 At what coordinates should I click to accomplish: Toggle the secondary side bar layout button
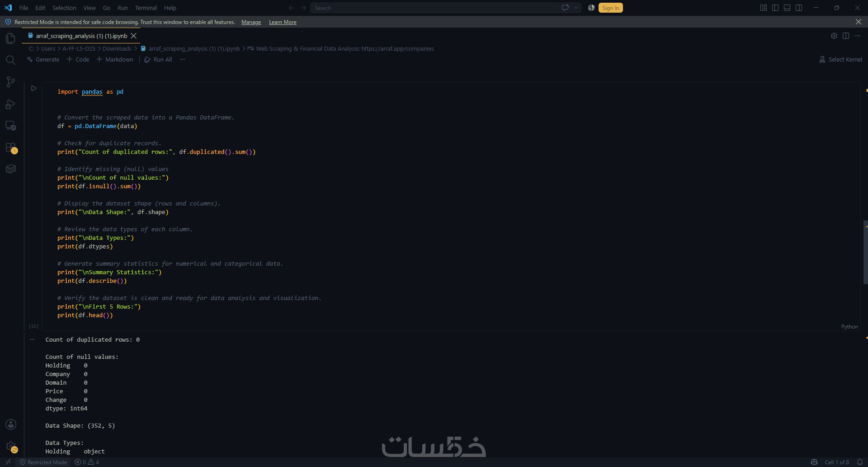point(799,8)
